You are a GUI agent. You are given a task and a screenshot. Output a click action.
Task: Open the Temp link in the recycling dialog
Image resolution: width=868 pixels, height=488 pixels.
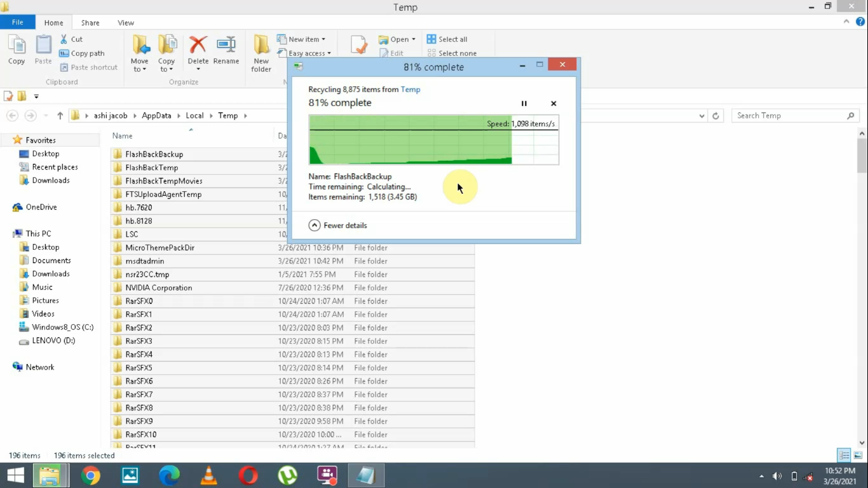(x=410, y=89)
